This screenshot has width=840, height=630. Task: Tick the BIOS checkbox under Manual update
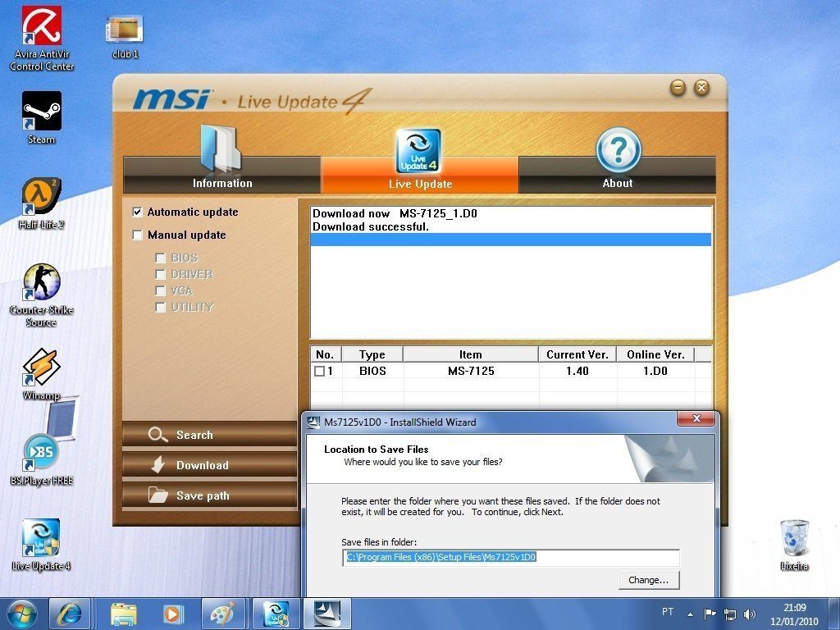[x=160, y=258]
